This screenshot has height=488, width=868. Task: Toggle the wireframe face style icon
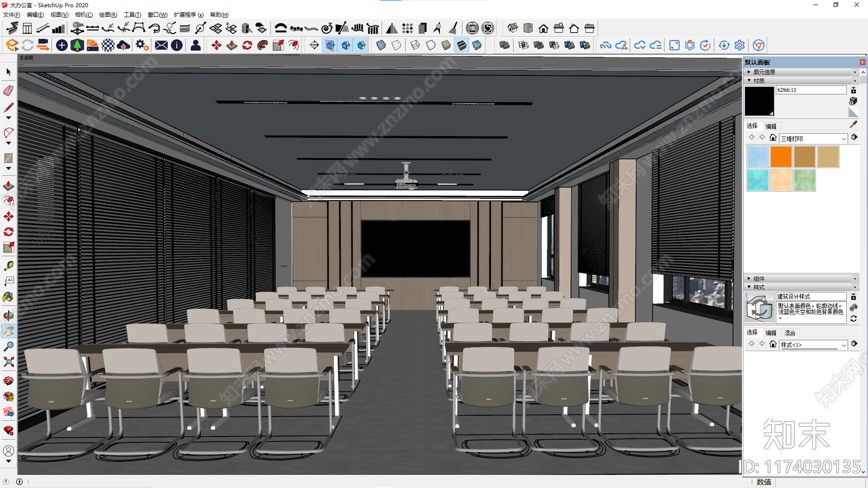tap(416, 45)
